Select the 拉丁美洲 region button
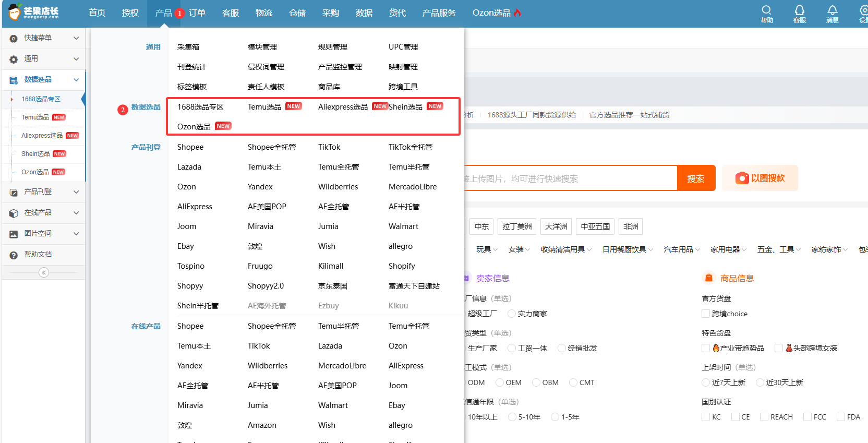This screenshot has height=443, width=868. point(517,226)
